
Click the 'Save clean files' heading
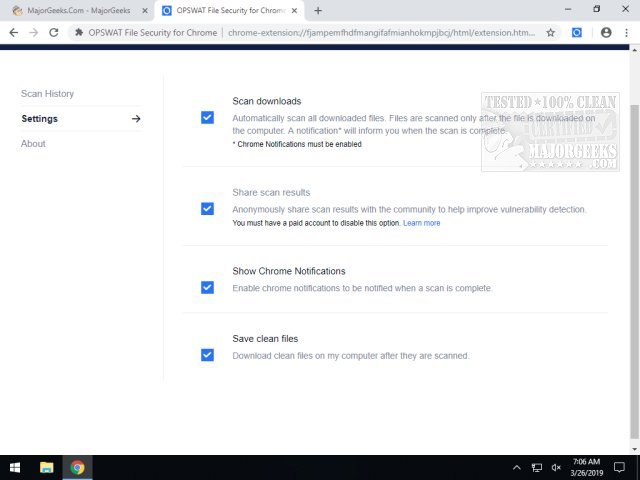[265, 339]
